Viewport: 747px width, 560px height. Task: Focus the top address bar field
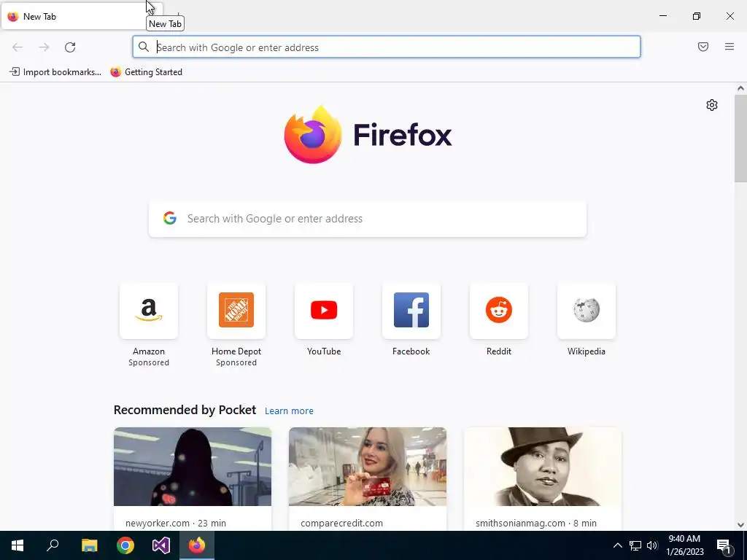[387, 47]
